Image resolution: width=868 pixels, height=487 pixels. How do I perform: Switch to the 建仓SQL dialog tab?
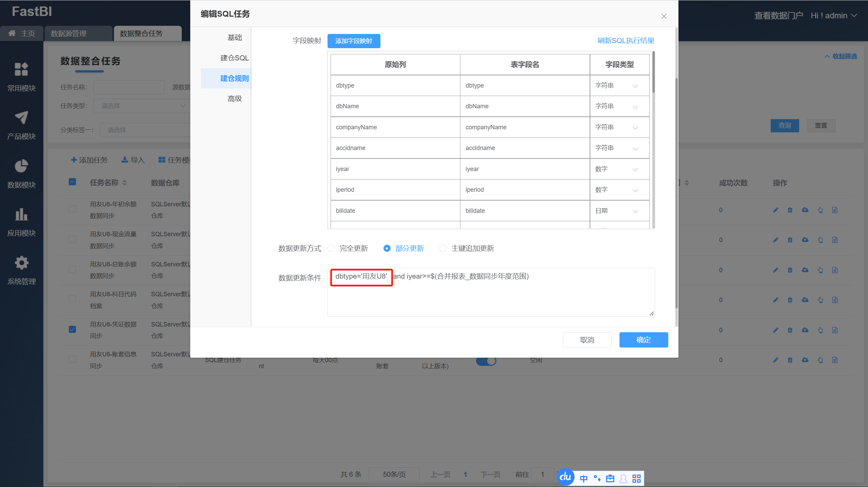[x=234, y=58]
